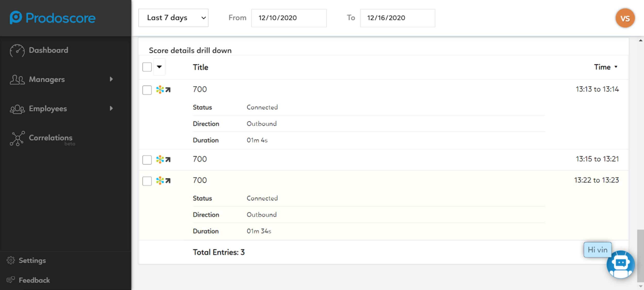The height and width of the screenshot is (290, 644).
Task: Click call icon on 13:22 to 13:23 row
Action: [163, 181]
